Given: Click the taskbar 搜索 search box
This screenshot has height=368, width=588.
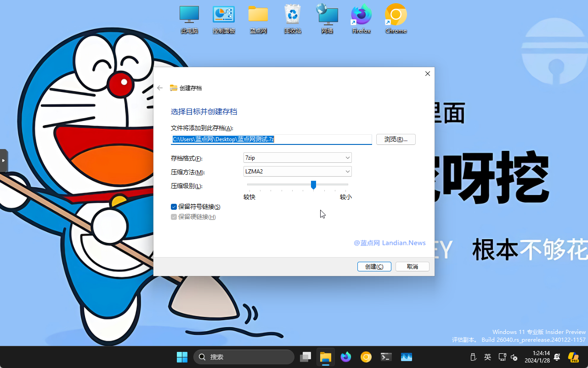Looking at the screenshot, I should click(x=244, y=357).
